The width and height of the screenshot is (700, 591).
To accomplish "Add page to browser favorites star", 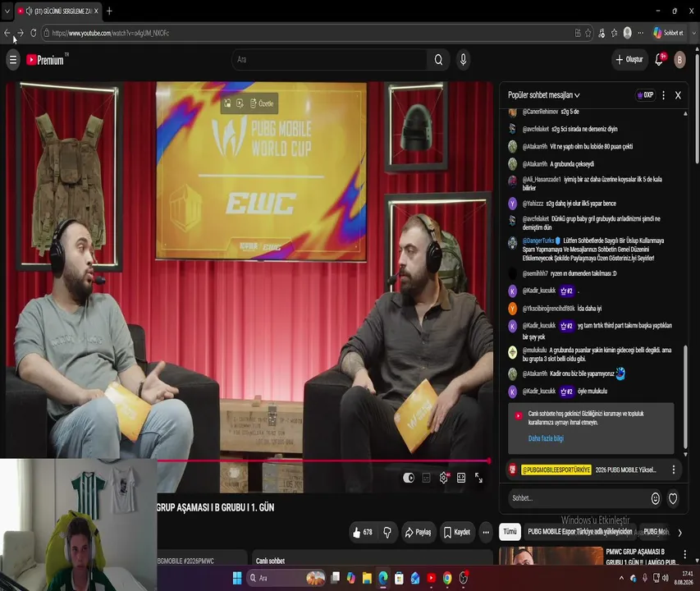I will [x=588, y=33].
